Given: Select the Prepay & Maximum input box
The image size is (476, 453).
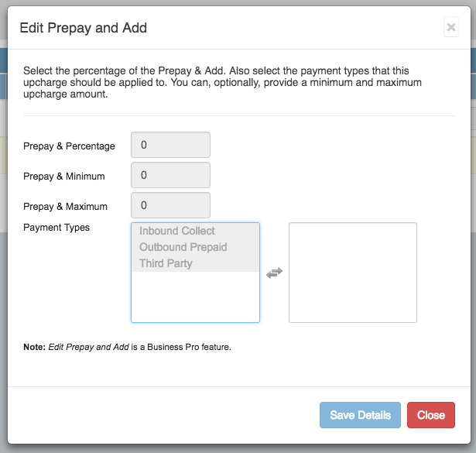Looking at the screenshot, I should [171, 206].
